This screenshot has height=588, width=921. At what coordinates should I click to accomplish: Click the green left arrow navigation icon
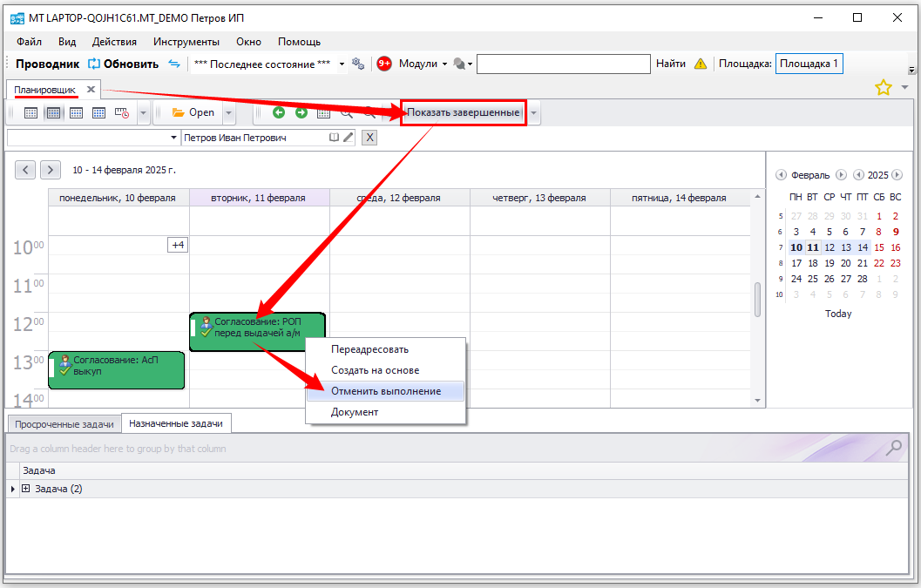tap(279, 112)
